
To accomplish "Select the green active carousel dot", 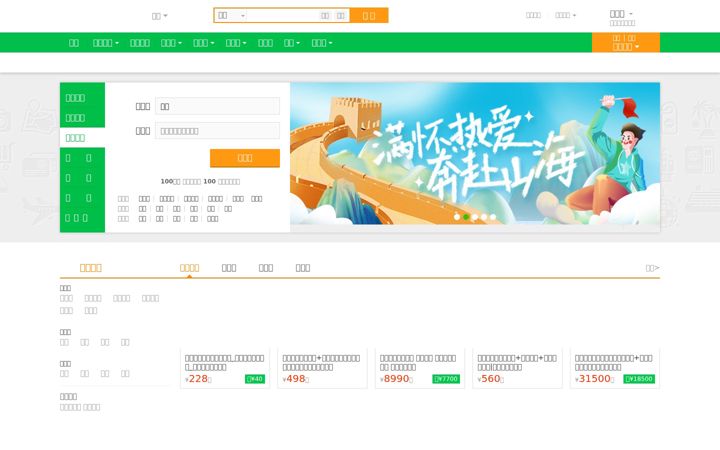I will click(x=466, y=217).
